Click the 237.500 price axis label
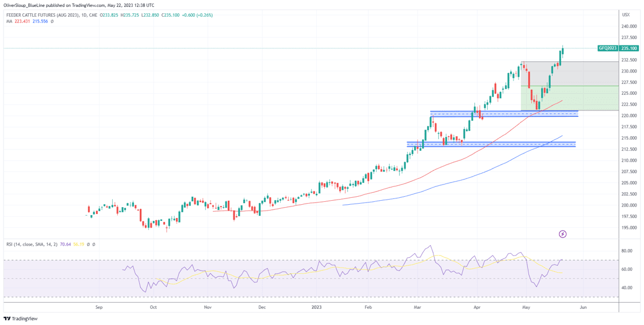The image size is (644, 325). click(x=629, y=37)
